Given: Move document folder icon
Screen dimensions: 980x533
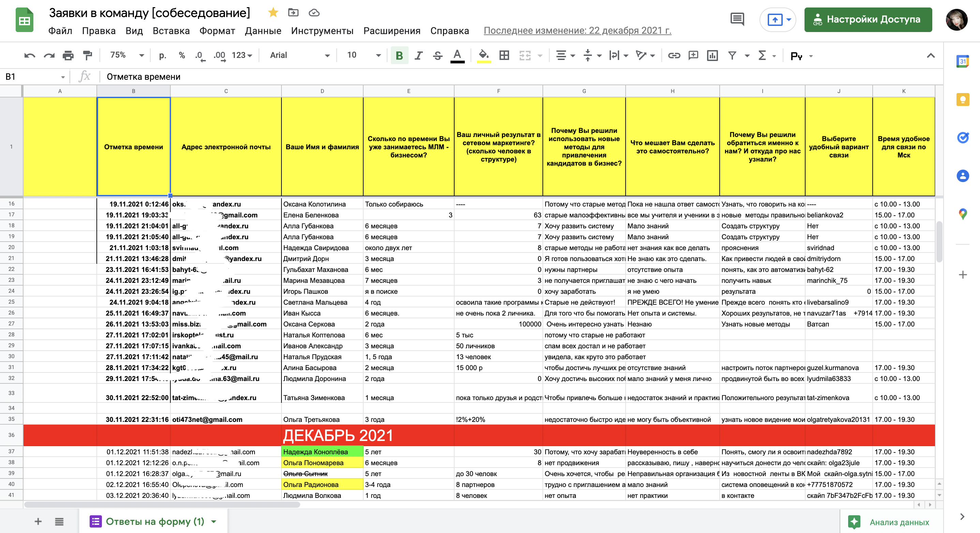Looking at the screenshot, I should pyautogui.click(x=293, y=13).
